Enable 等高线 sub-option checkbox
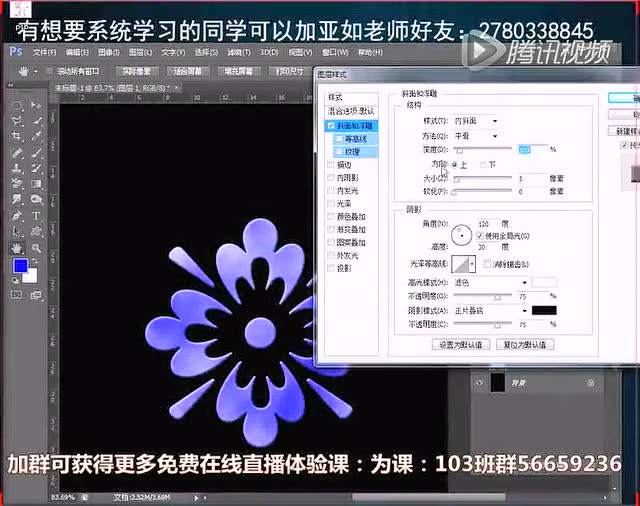 pyautogui.click(x=339, y=139)
